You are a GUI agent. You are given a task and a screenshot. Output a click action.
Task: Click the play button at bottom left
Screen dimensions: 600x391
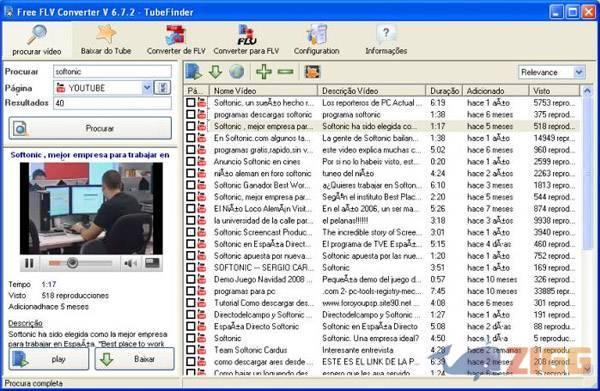coord(49,359)
